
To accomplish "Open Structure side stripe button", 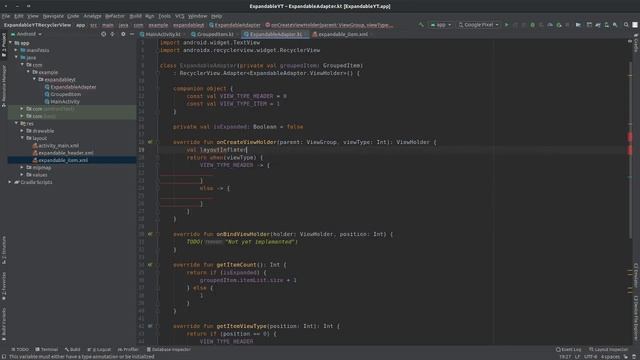I will coord(4,250).
